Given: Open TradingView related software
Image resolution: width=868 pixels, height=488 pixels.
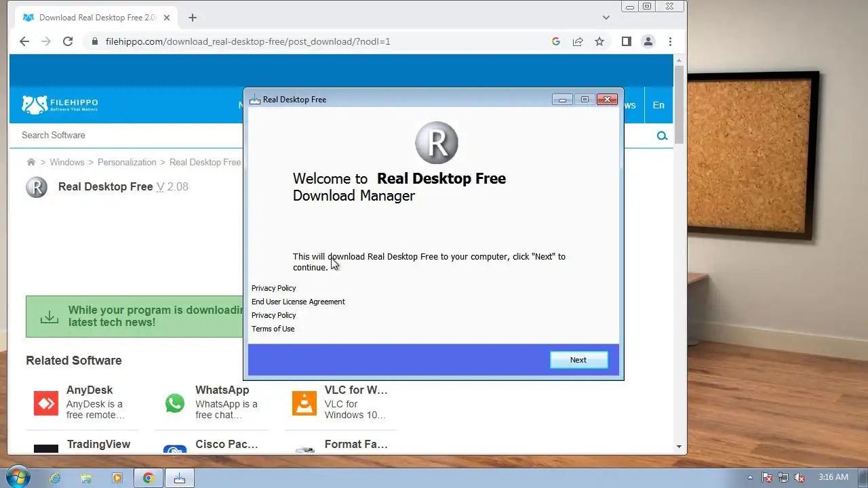Looking at the screenshot, I should (98, 444).
